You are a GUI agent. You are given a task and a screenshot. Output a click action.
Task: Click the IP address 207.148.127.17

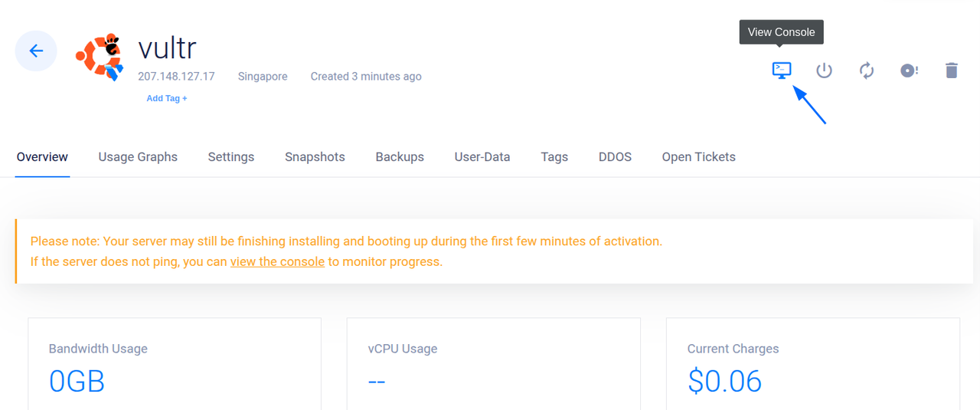click(x=176, y=77)
